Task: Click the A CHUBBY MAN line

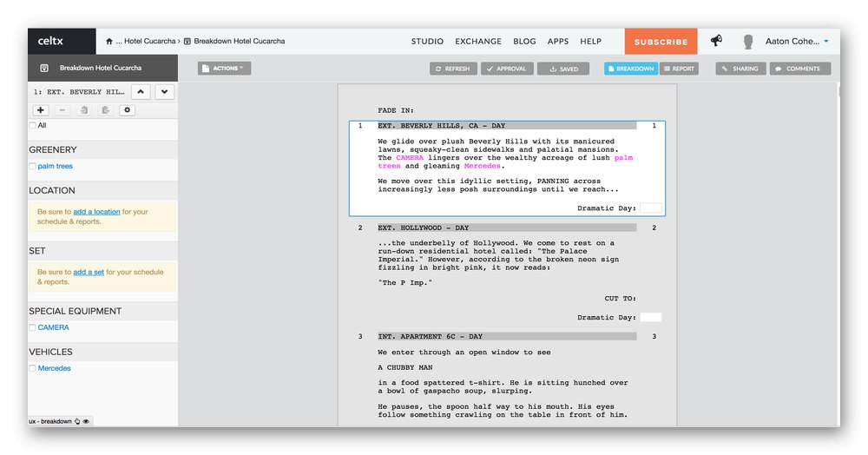Action: [x=405, y=367]
